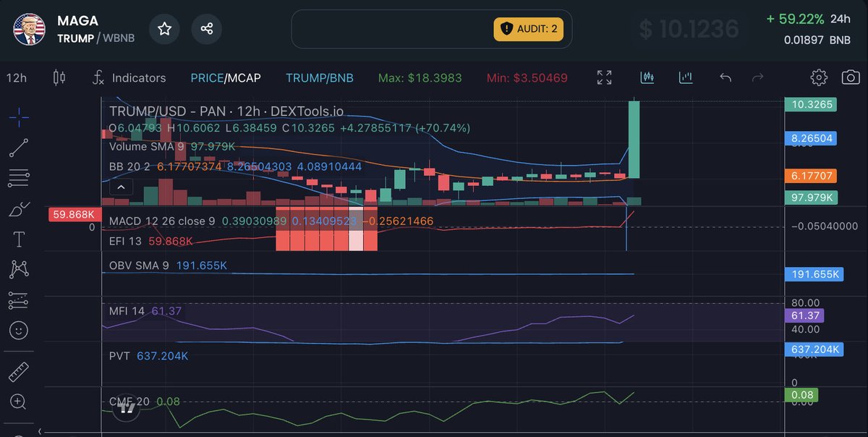Change the 12h chart interval
Viewport: 868px width, 437px height.
17,77
